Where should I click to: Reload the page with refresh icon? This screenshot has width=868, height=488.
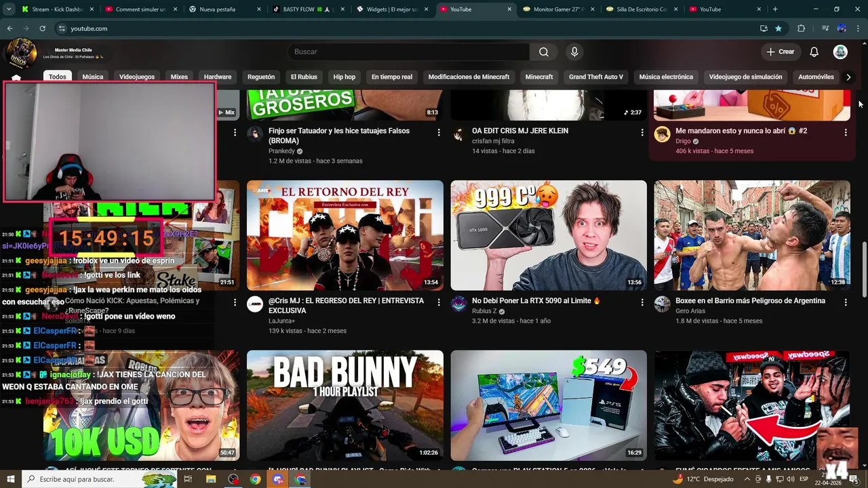pyautogui.click(x=42, y=28)
